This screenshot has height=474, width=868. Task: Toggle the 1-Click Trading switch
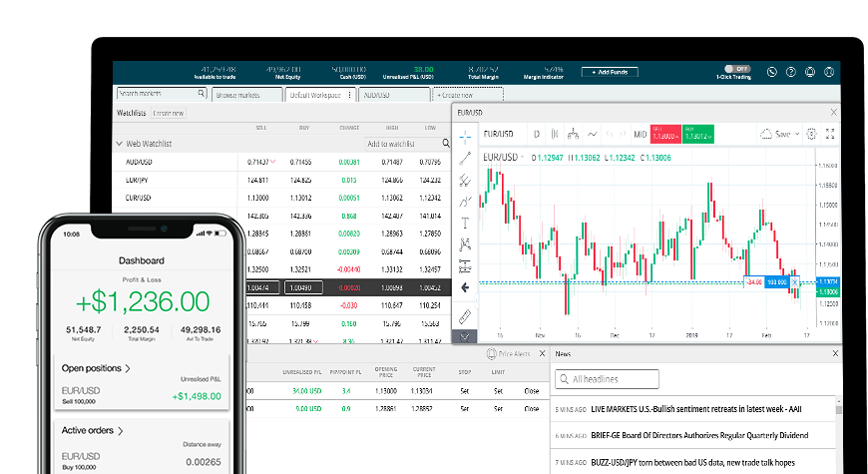736,69
